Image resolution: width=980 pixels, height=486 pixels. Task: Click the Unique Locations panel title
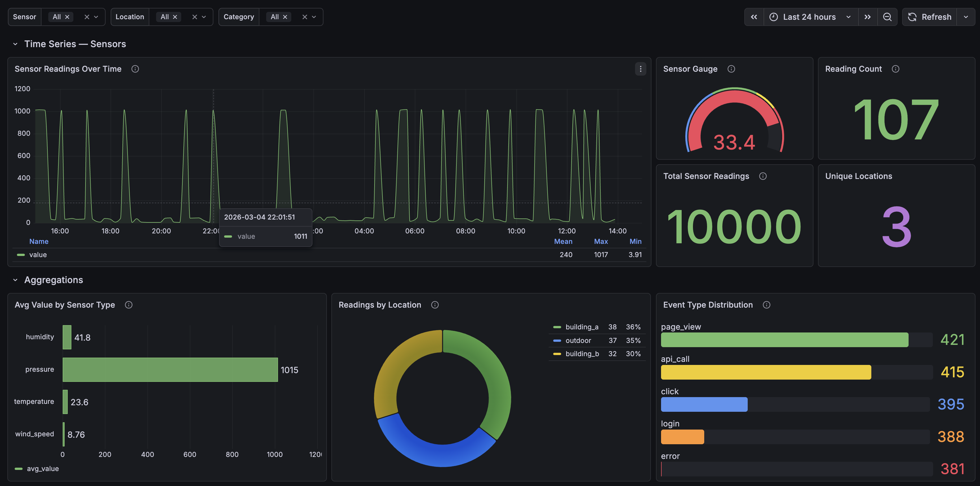[859, 176]
